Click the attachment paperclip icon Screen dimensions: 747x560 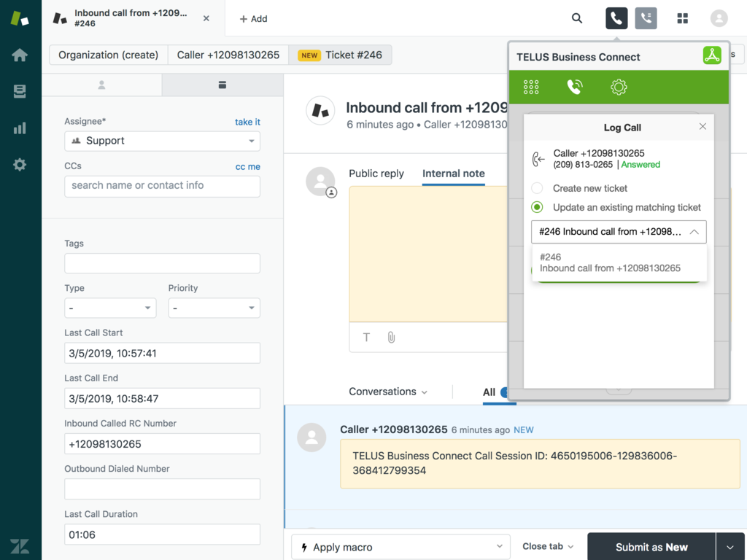[x=391, y=337]
